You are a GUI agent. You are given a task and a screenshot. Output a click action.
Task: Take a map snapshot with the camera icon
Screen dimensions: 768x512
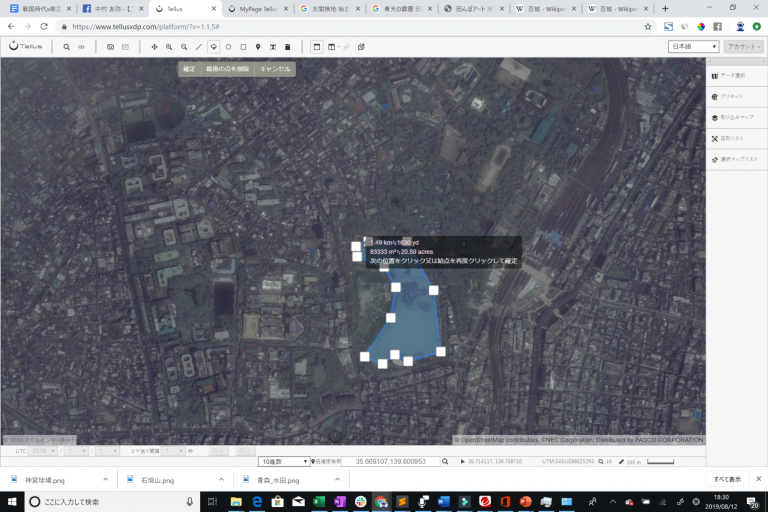pyautogui.click(x=110, y=47)
